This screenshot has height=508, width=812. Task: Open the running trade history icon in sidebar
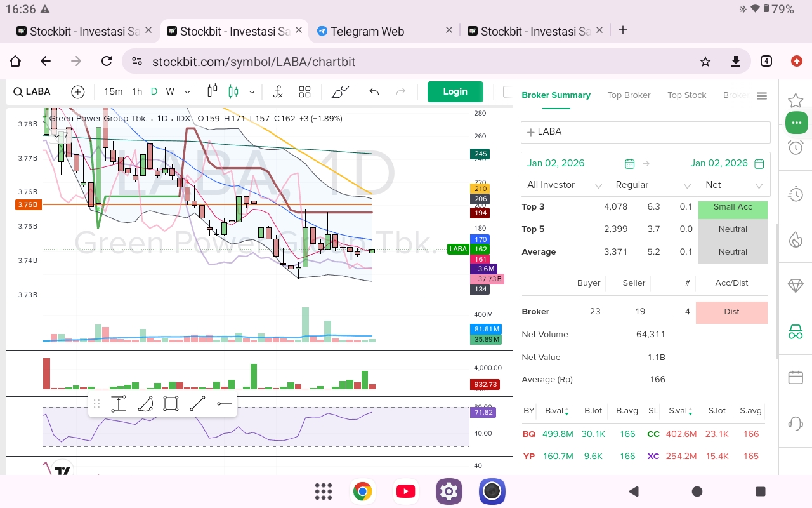pos(796,194)
